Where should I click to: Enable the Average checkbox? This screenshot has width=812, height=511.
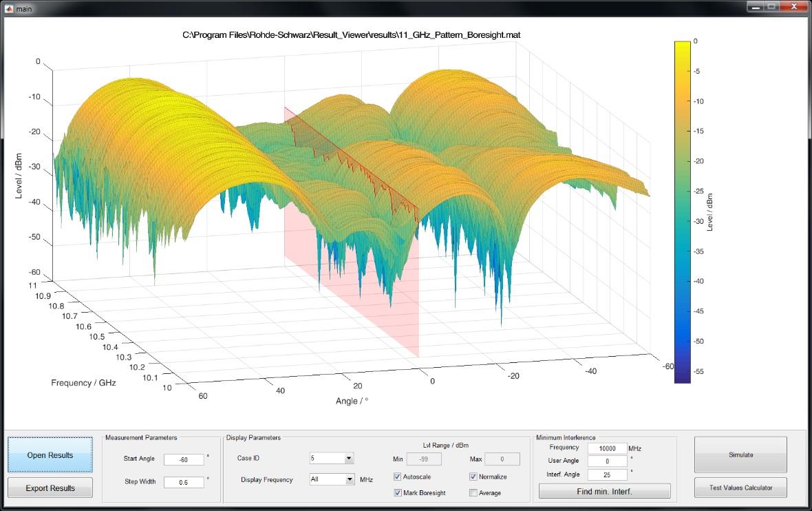473,492
